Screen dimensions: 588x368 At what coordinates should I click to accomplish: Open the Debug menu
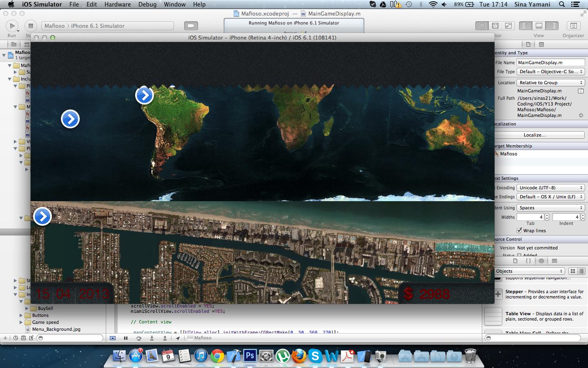pyautogui.click(x=147, y=4)
